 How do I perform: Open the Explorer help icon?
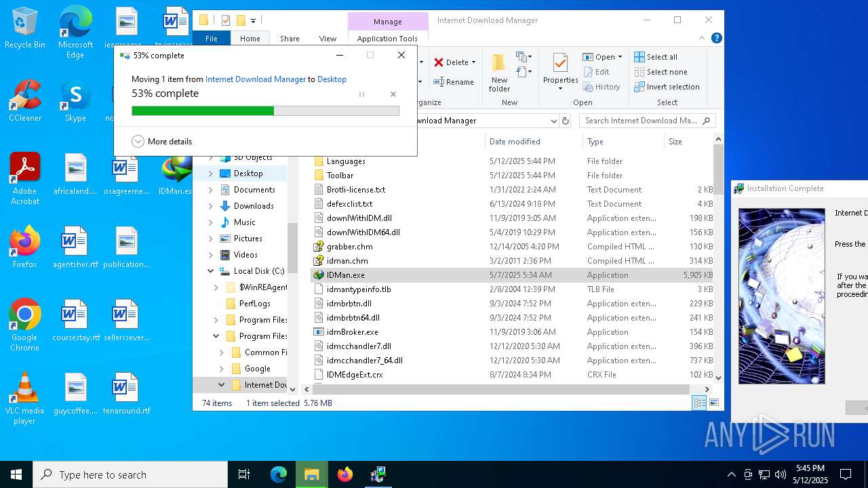click(716, 39)
